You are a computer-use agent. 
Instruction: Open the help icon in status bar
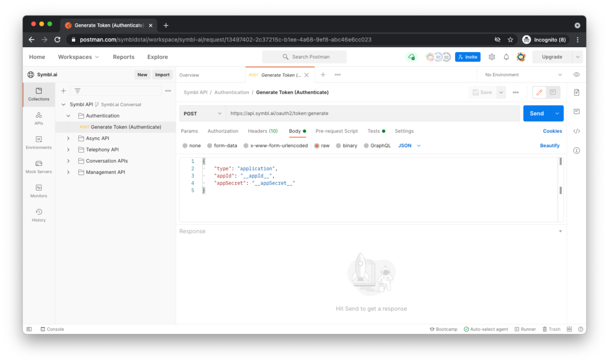point(580,329)
